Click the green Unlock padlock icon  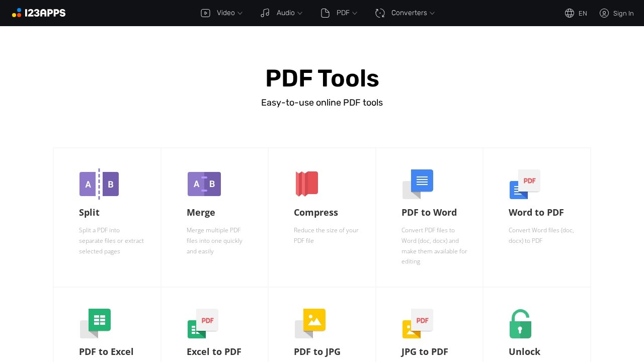point(520,324)
